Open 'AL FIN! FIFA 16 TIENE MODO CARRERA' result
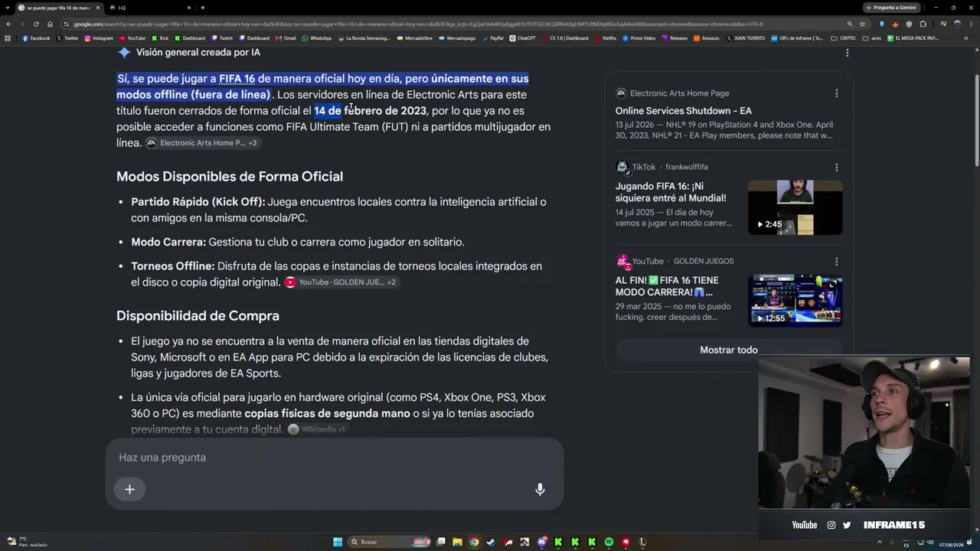The height and width of the screenshot is (551, 980). tap(667, 286)
